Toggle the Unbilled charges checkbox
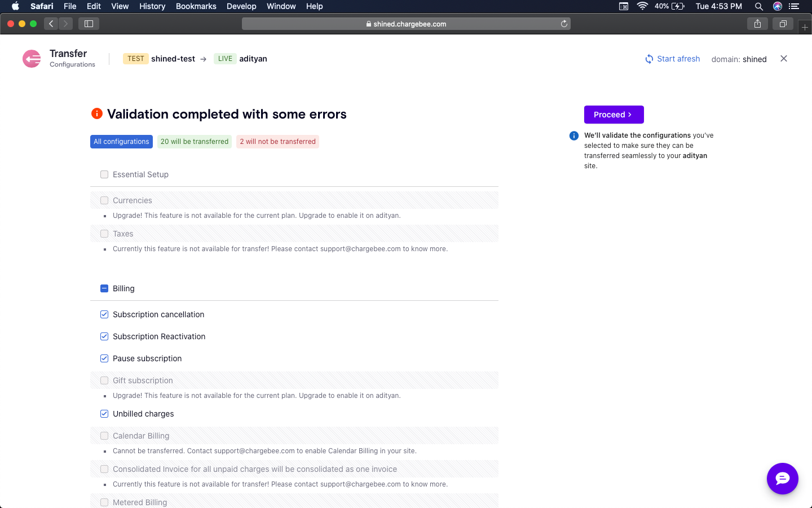 coord(104,414)
